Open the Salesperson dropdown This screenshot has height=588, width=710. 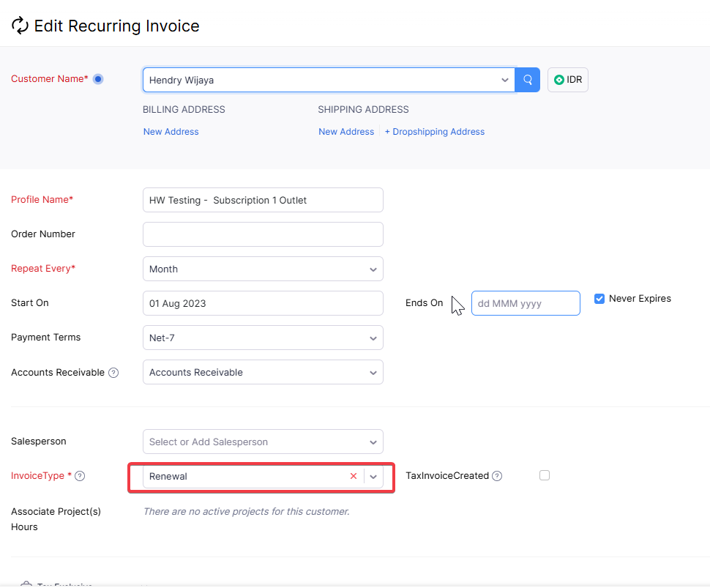tap(263, 442)
